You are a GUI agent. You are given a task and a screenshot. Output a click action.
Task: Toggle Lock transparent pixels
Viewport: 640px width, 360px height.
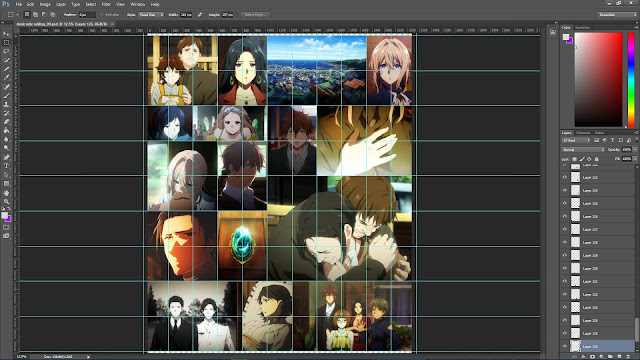click(x=575, y=159)
